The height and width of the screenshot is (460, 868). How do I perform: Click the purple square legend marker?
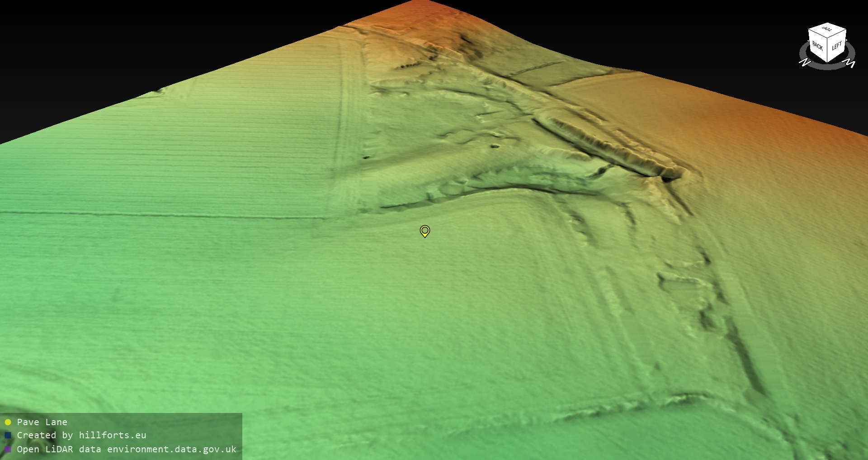click(x=8, y=449)
